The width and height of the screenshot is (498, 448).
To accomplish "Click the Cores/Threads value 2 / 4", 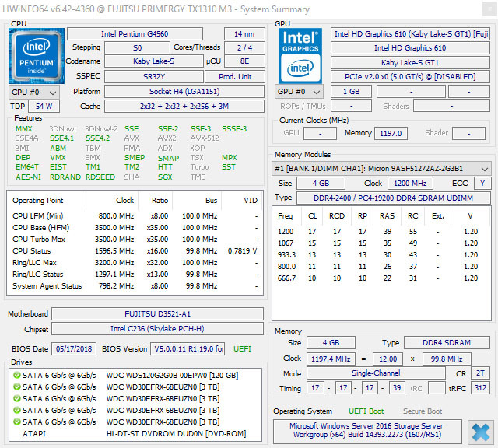I will click(244, 48).
